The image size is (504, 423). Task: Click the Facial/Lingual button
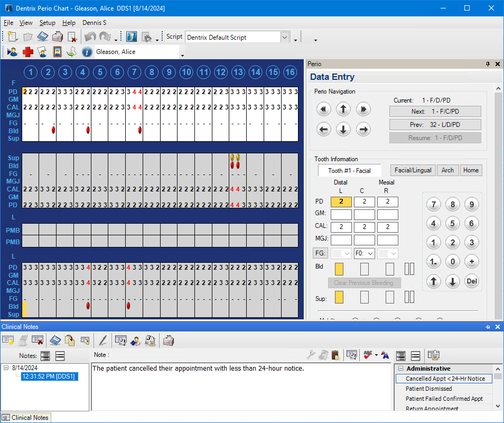[413, 170]
